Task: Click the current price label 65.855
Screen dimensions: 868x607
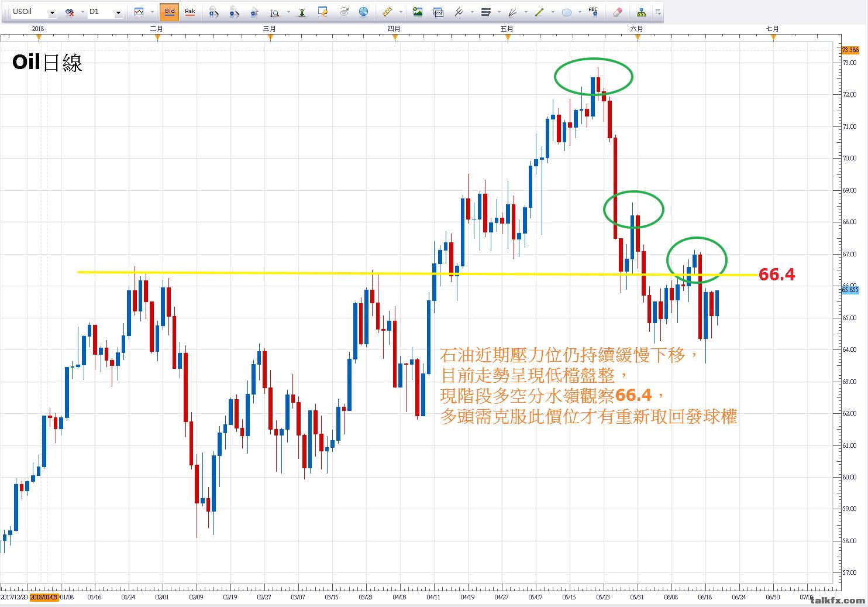Action: 850,290
